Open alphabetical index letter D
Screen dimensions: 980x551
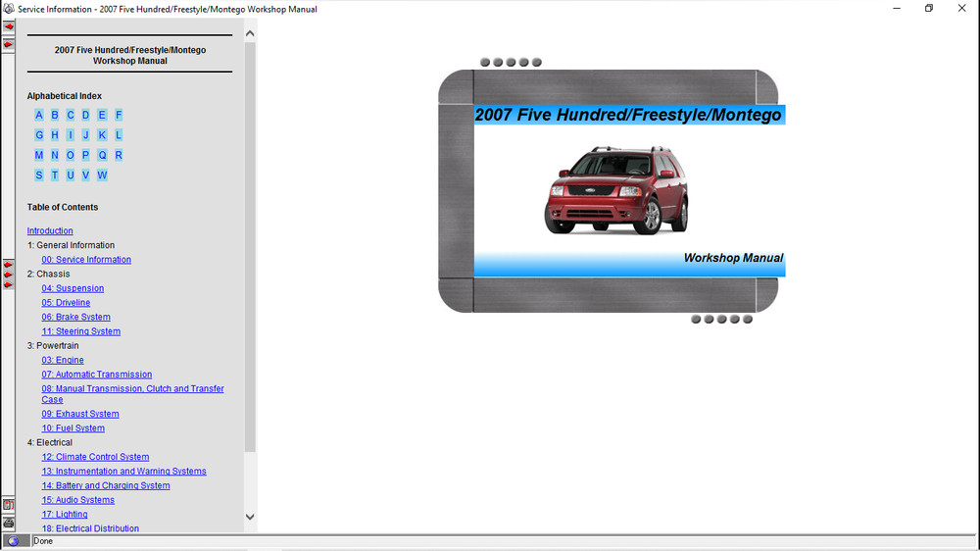[x=85, y=115]
